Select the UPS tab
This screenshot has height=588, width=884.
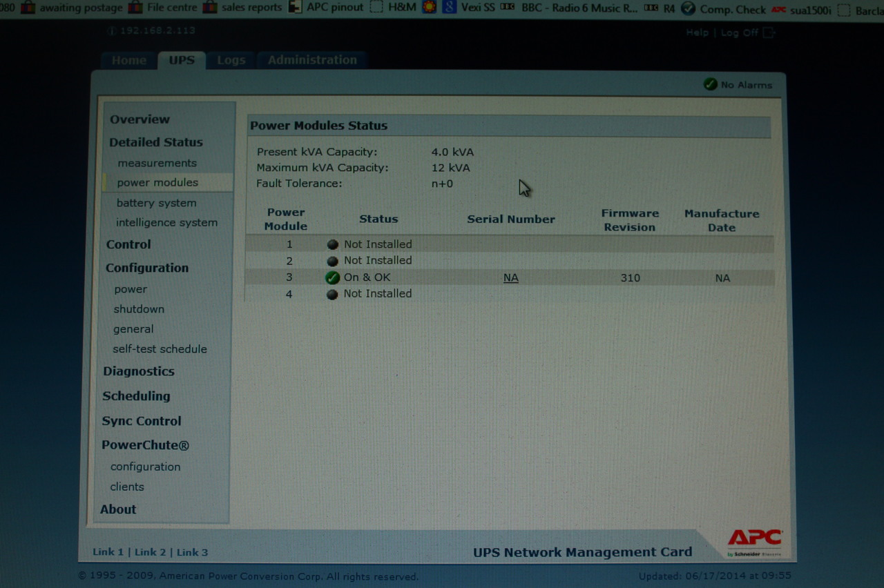pyautogui.click(x=182, y=60)
